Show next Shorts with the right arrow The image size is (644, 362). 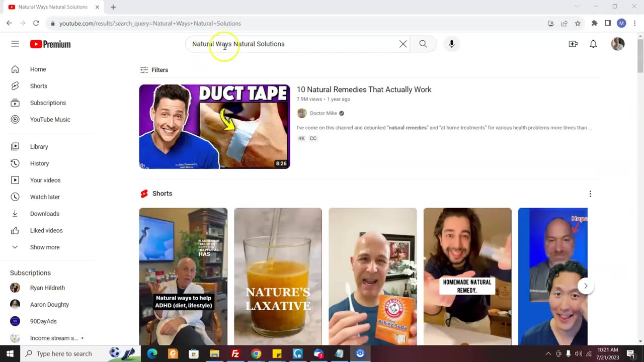[586, 286]
